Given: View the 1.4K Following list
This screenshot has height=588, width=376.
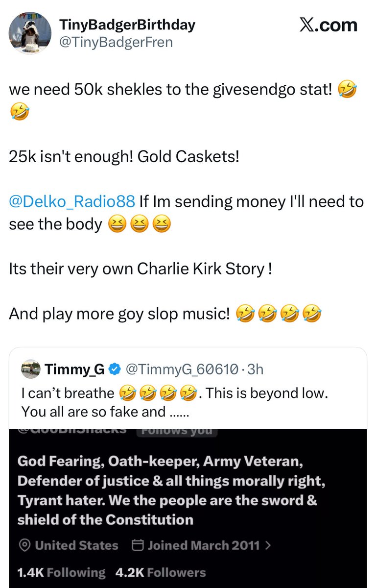Looking at the screenshot, I should (61, 572).
